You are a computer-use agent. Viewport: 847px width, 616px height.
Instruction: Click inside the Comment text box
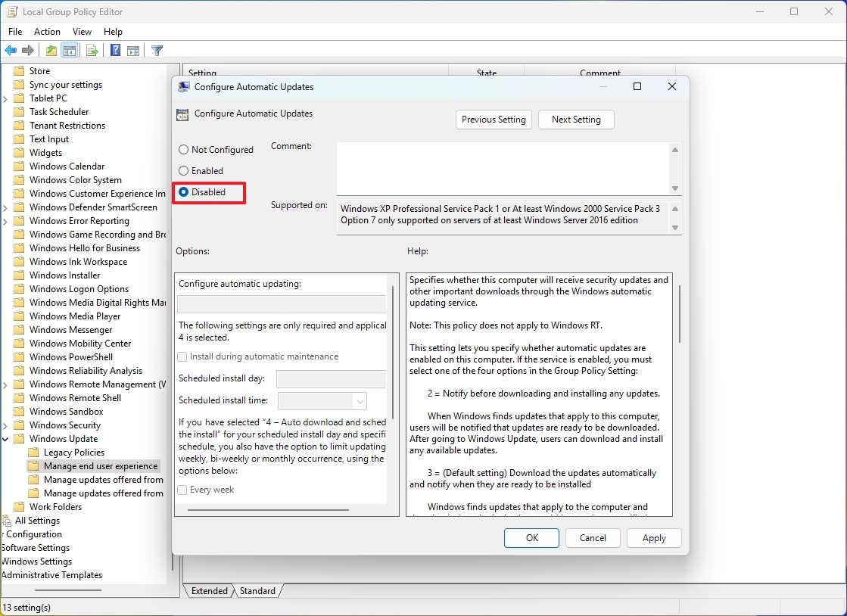click(x=502, y=168)
